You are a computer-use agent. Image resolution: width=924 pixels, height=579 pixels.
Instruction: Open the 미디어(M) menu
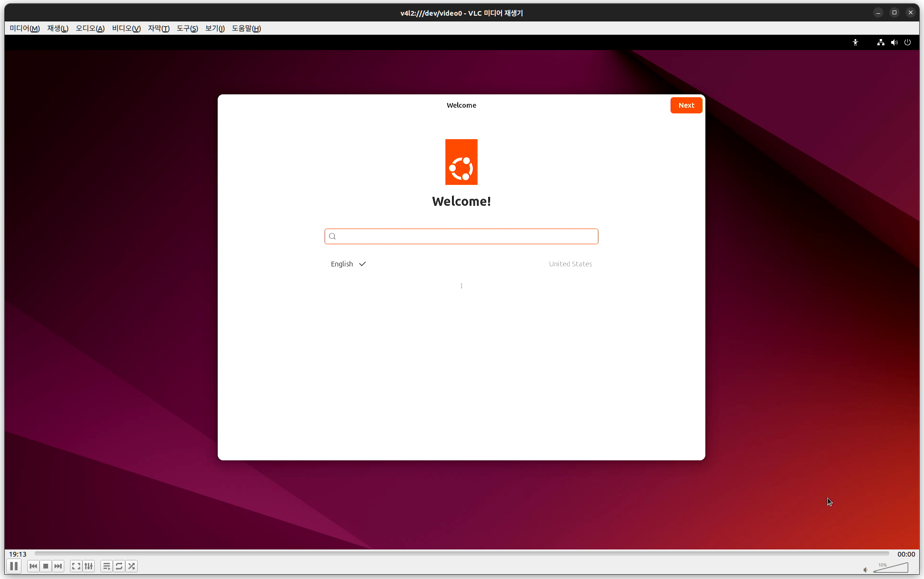click(25, 28)
